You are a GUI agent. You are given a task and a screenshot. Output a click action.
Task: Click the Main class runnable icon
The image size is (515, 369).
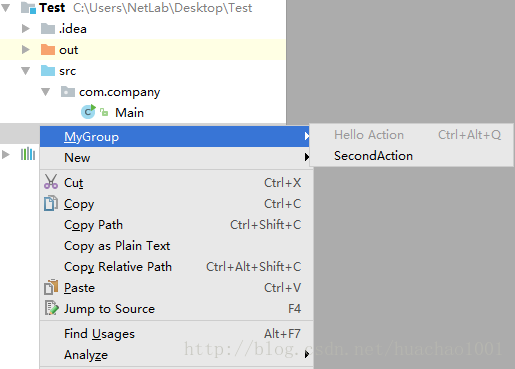tap(88, 112)
